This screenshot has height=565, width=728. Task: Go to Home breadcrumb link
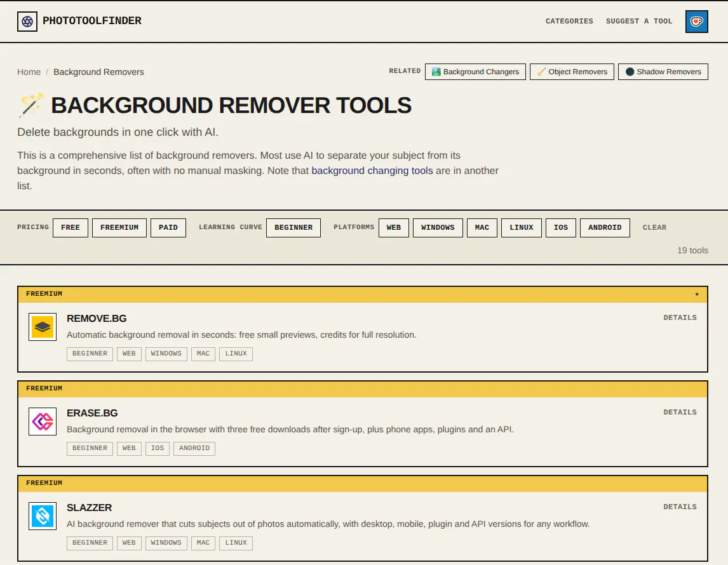click(29, 72)
